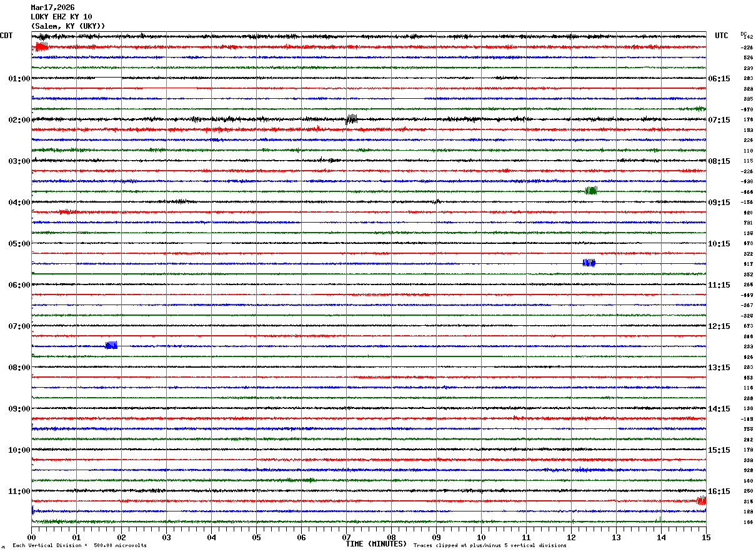Select the 07:00 CDT row label

[x=19, y=326]
